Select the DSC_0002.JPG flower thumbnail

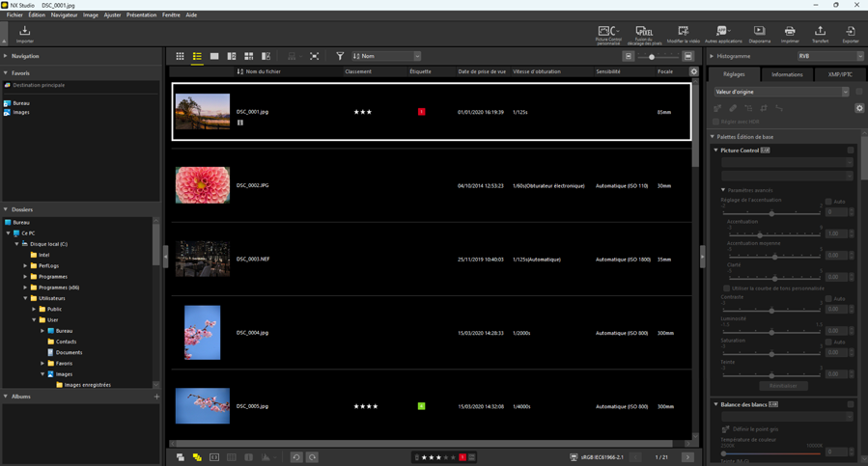pos(203,185)
